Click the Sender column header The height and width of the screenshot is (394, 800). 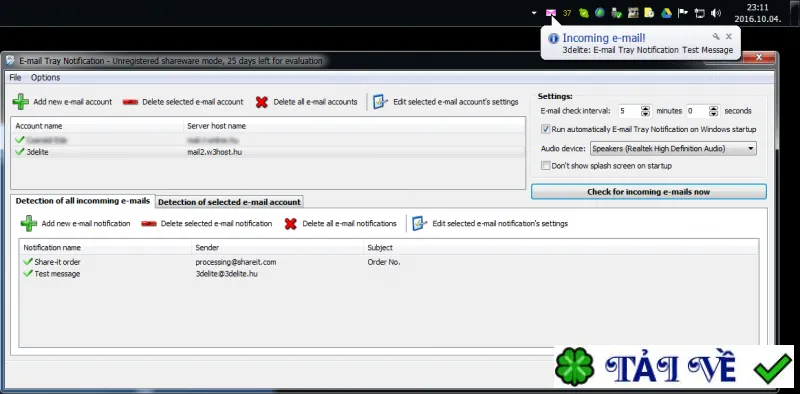point(277,248)
